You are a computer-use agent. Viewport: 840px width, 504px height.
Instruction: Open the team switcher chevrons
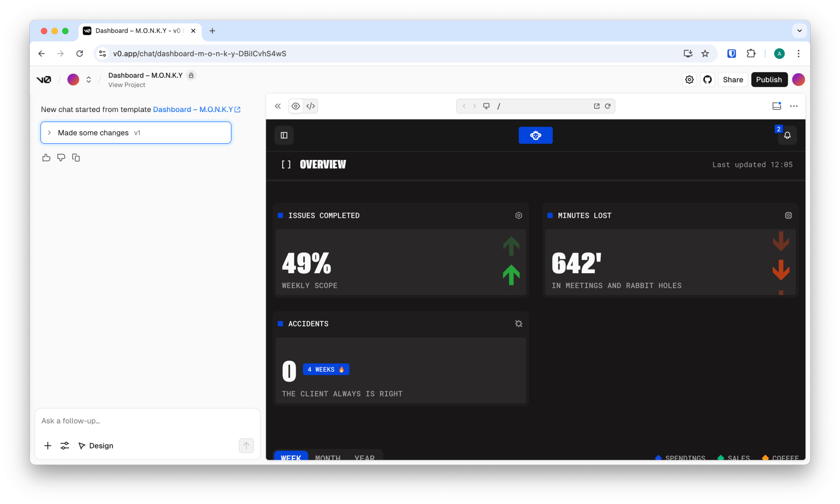point(89,80)
